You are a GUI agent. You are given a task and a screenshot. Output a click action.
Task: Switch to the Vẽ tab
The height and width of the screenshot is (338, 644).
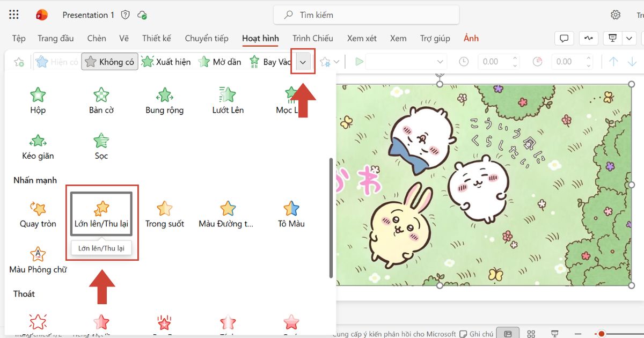124,38
